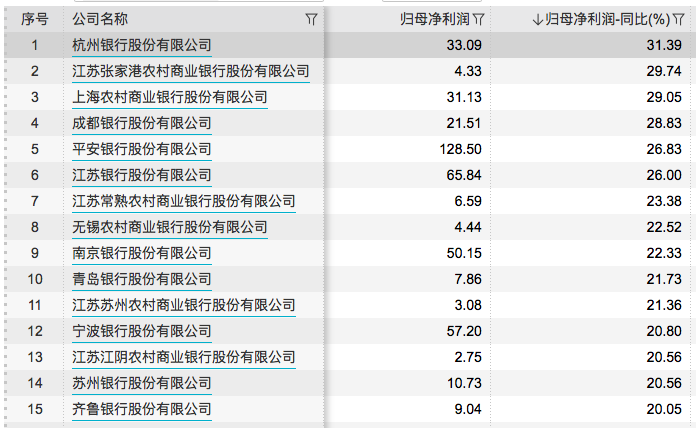Viewport: 696px width, 428px height.
Task: Open filter icon in 公司名称 column header
Action: click(311, 20)
